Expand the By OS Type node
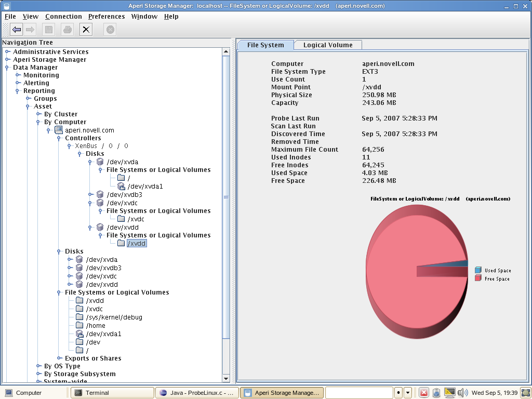 coord(39,366)
